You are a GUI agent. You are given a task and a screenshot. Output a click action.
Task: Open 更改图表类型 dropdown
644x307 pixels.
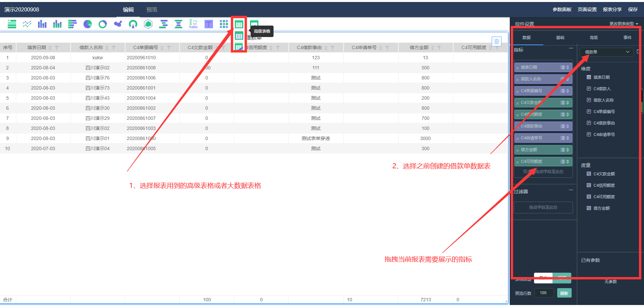point(623,24)
